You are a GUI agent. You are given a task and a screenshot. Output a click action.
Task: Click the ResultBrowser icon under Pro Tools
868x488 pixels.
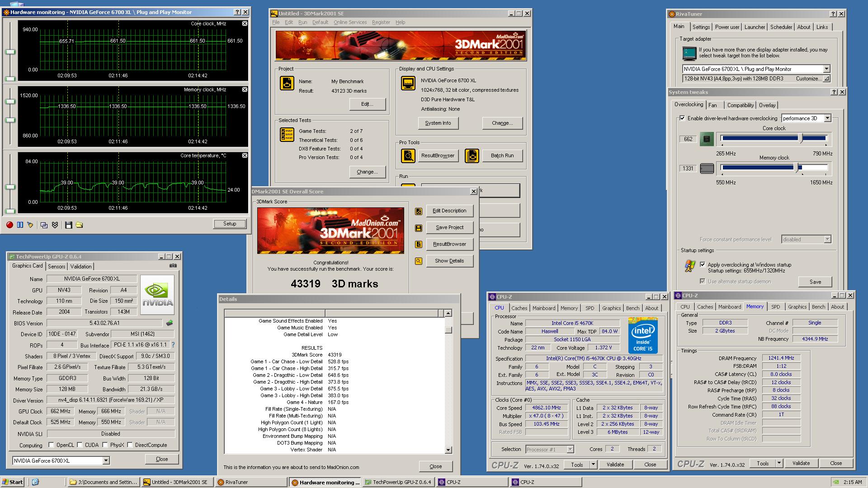coord(408,156)
